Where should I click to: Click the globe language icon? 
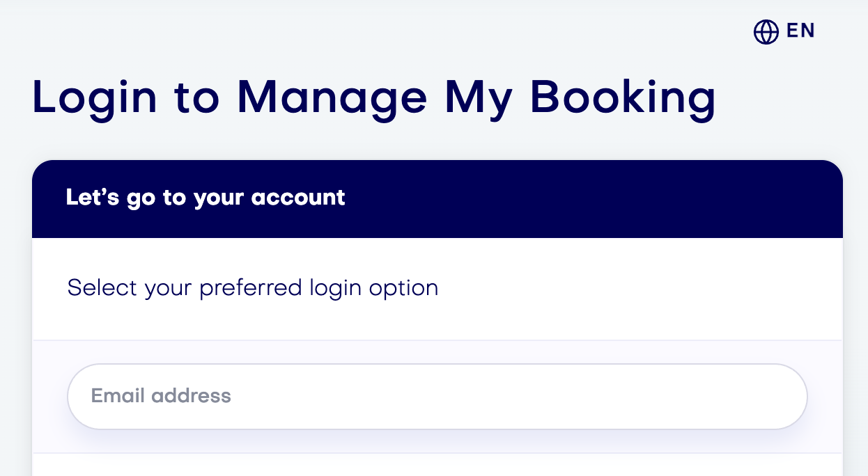coord(766,32)
